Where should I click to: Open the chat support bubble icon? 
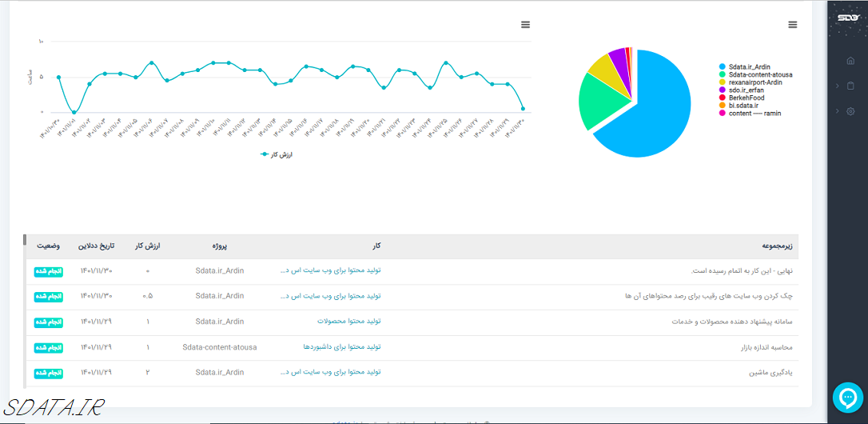click(847, 397)
